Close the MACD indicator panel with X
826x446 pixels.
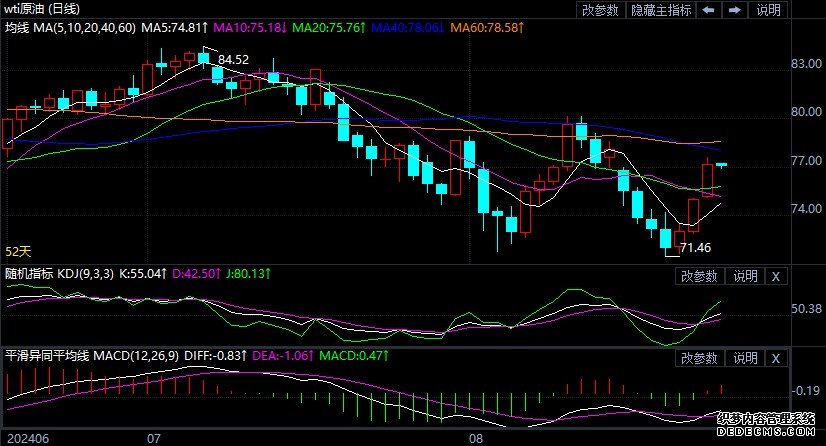point(776,359)
